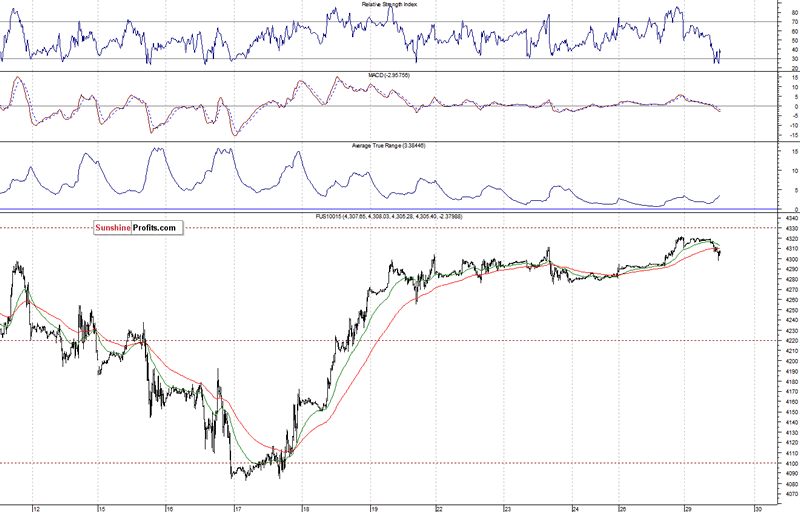This screenshot has width=800, height=512.
Task: Select date 17 on the bottom time axis
Action: (235, 507)
